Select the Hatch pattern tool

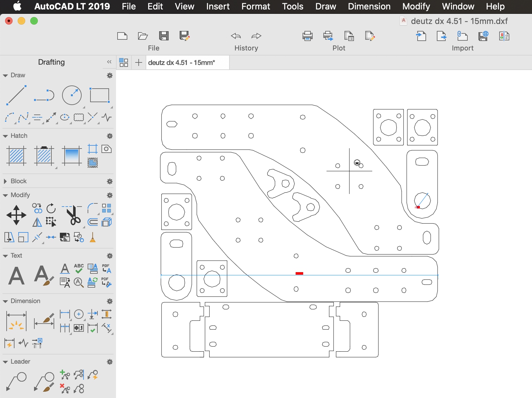16,156
